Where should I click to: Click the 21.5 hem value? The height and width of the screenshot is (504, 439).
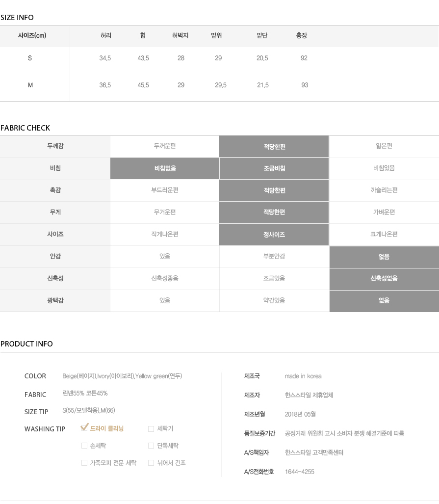263,85
